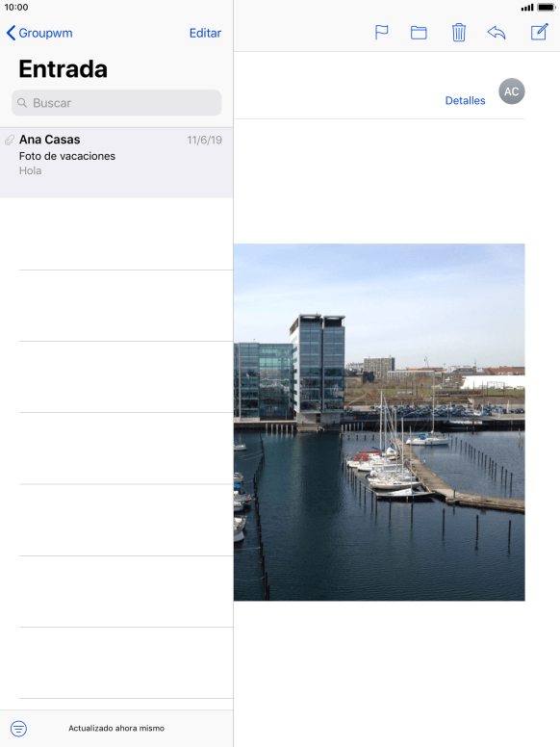This screenshot has height=747, width=560.
Task: Delete the email with trash icon
Action: pyautogui.click(x=459, y=33)
